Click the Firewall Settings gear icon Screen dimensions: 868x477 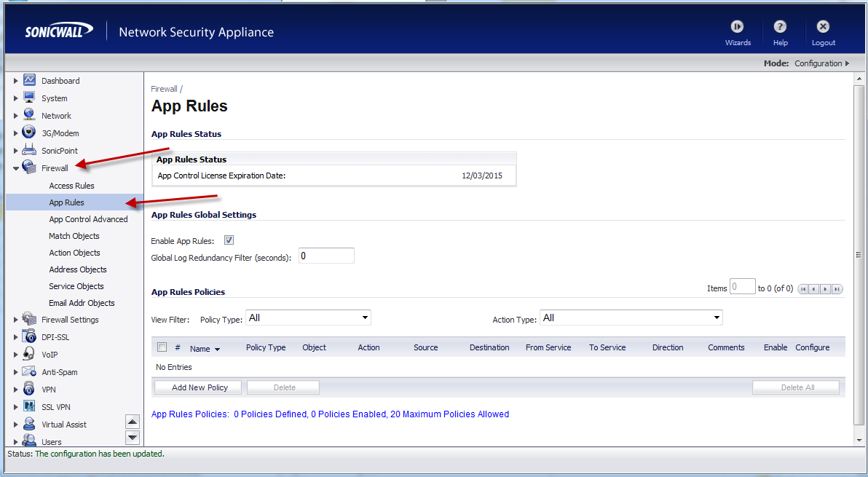pos(29,319)
